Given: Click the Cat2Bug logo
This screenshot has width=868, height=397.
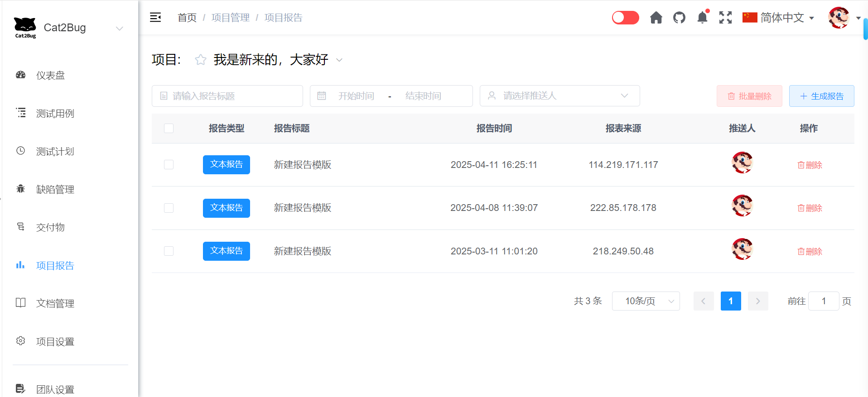Looking at the screenshot, I should point(25,28).
